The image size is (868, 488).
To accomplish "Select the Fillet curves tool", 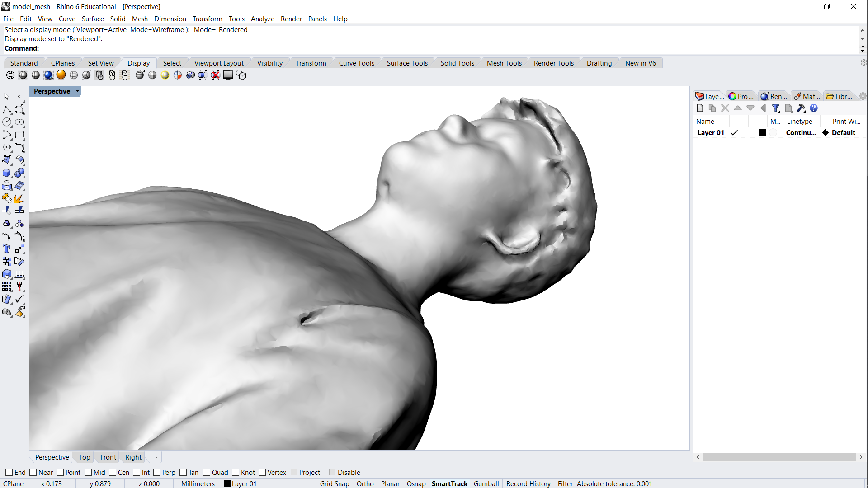I will 19,148.
